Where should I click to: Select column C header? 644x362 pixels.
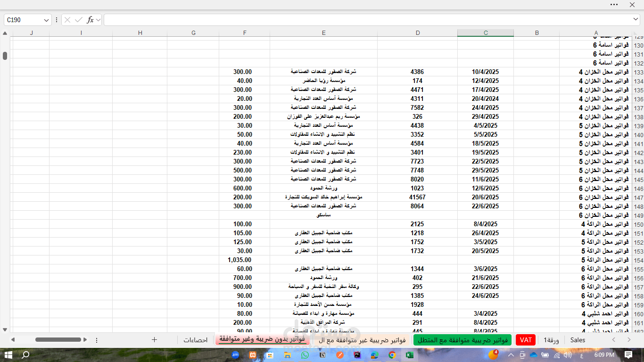pyautogui.click(x=486, y=33)
